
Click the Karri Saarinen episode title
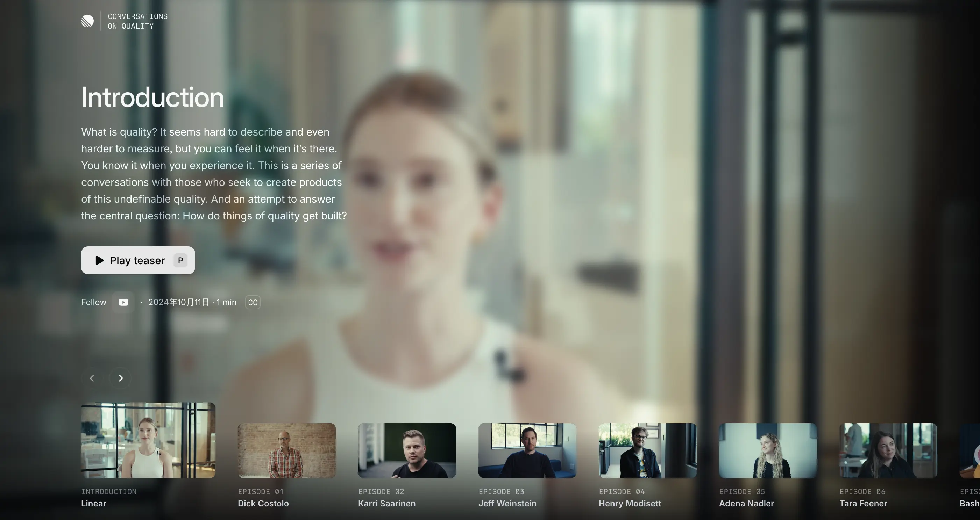click(386, 503)
